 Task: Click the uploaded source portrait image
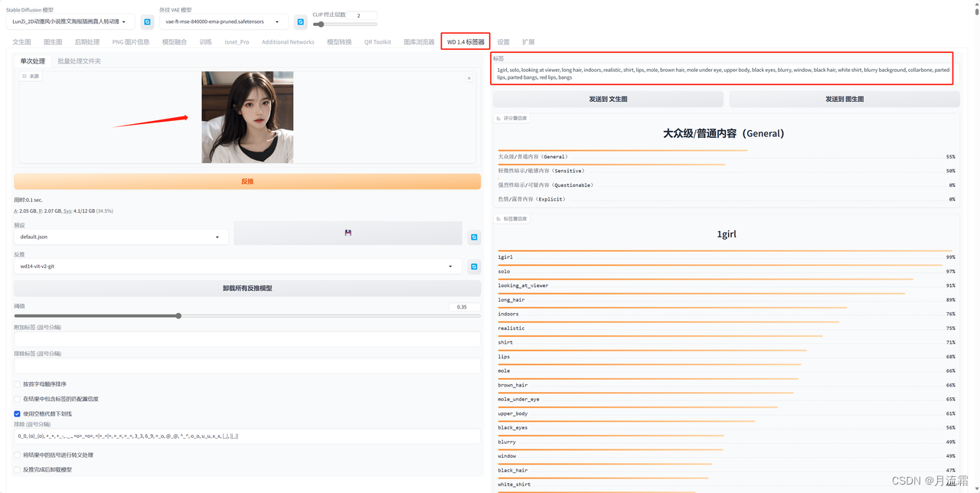(247, 117)
